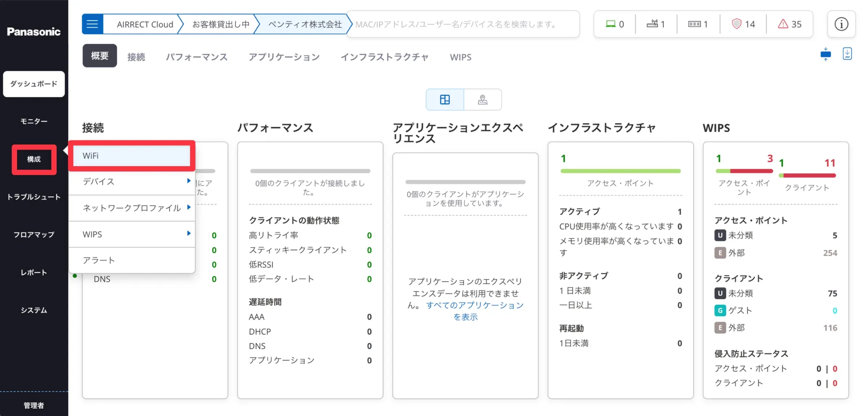Viewport: 868px width, 416px height.
Task: Open the alert triangle warnings icon
Action: point(783,24)
